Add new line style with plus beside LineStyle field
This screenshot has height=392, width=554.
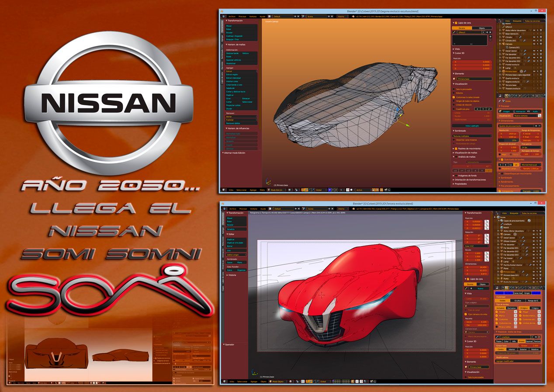pyautogui.click(x=537, y=337)
